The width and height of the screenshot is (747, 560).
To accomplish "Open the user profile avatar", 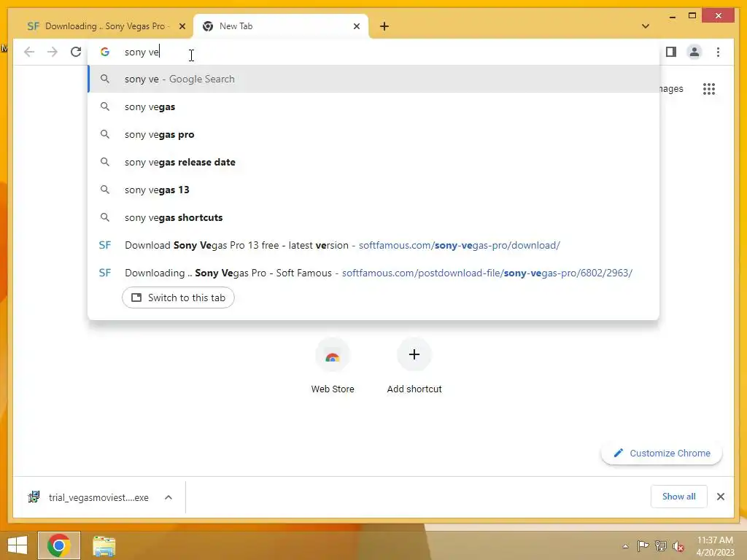I will [694, 52].
